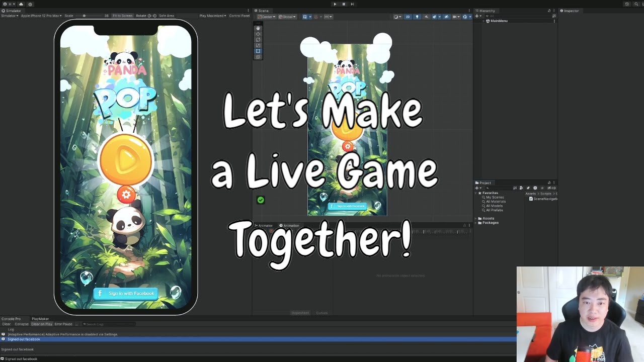Start Play mode with the Play button
Viewport: 644px width, 362px height.
tap(335, 4)
